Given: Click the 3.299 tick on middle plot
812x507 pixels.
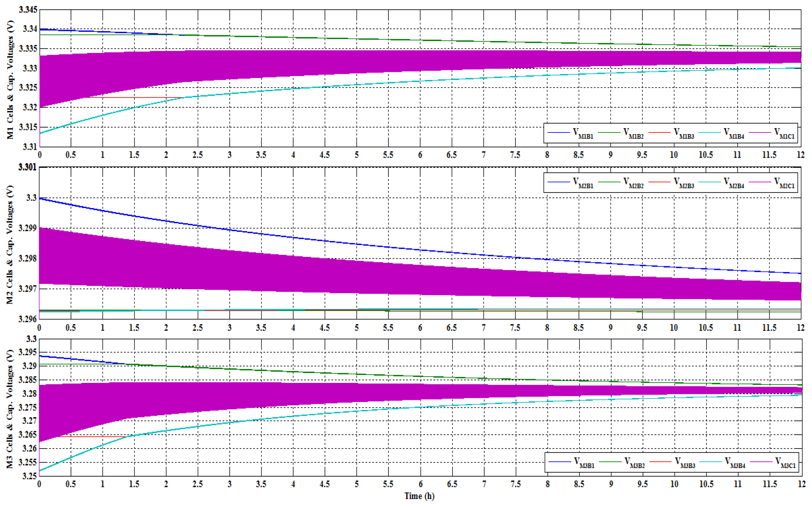Looking at the screenshot, I should click(x=28, y=228).
